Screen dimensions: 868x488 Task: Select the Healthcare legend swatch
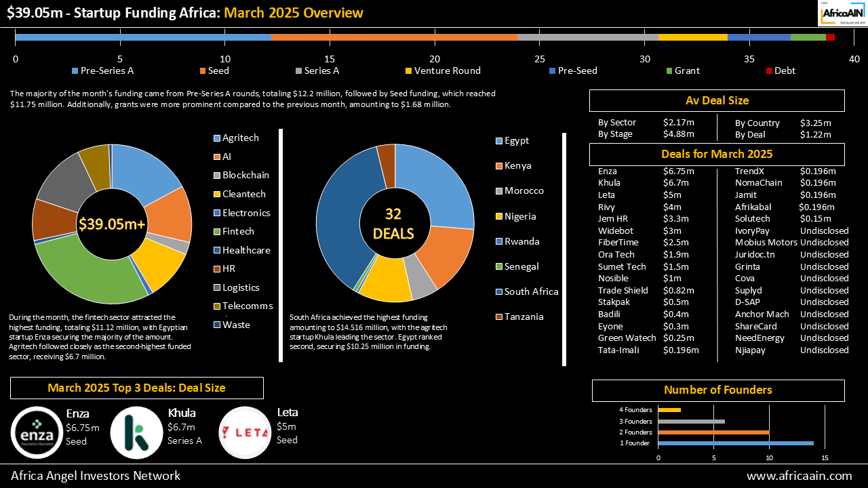[216, 250]
